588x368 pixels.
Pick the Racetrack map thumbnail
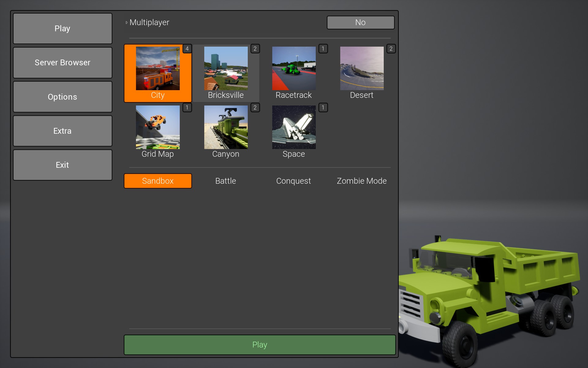coord(294,68)
